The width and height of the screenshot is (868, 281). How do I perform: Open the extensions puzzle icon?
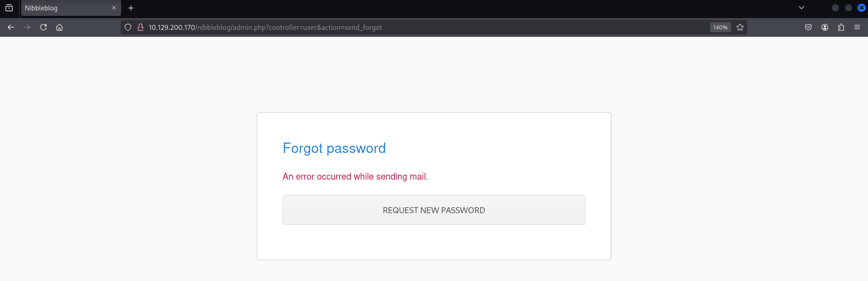tap(841, 27)
